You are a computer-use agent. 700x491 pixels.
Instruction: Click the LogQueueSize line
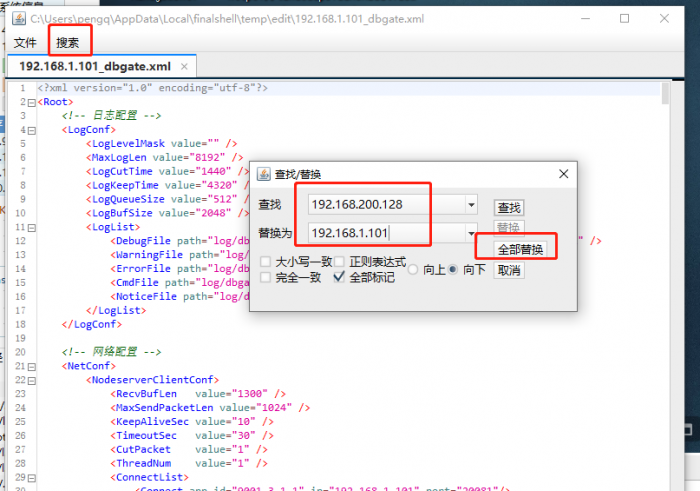coord(167,199)
